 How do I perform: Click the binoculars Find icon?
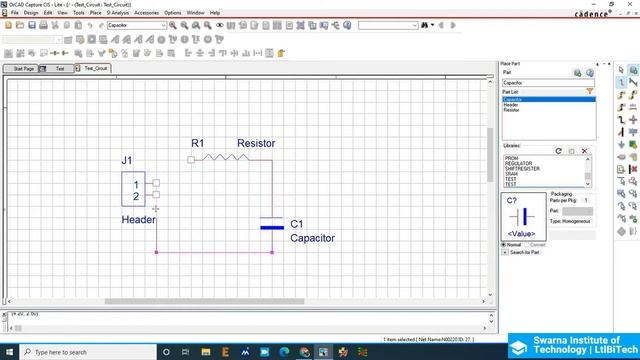click(424, 25)
